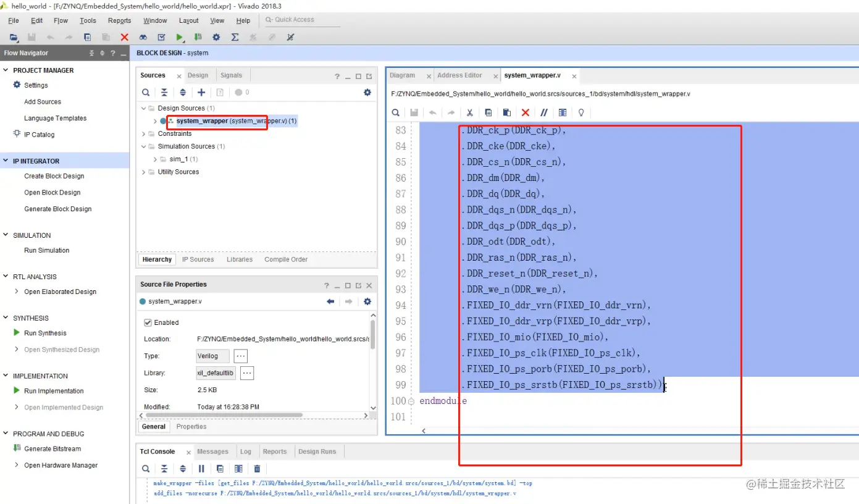
Task: Click Sigma reports icon in toolbar
Action: [235, 37]
